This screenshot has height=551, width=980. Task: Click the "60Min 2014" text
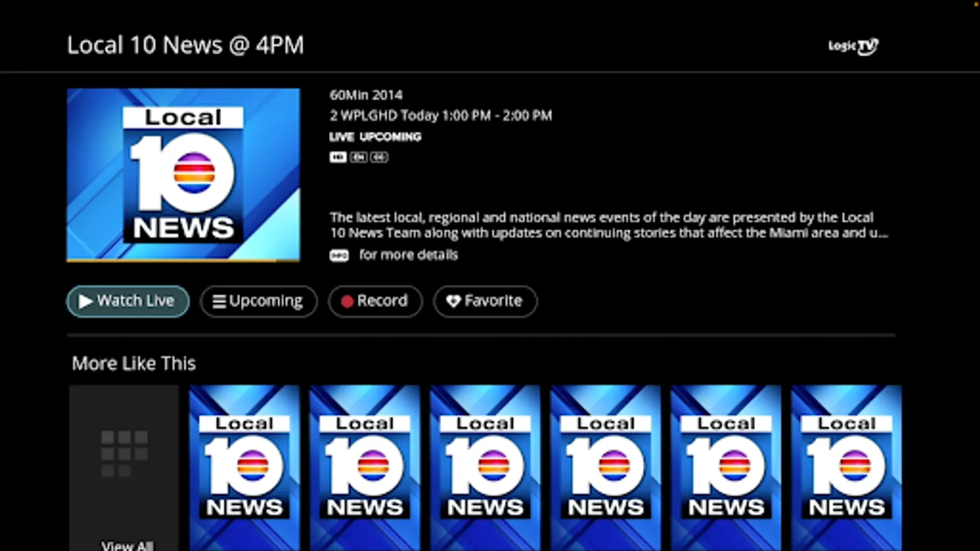tap(366, 95)
